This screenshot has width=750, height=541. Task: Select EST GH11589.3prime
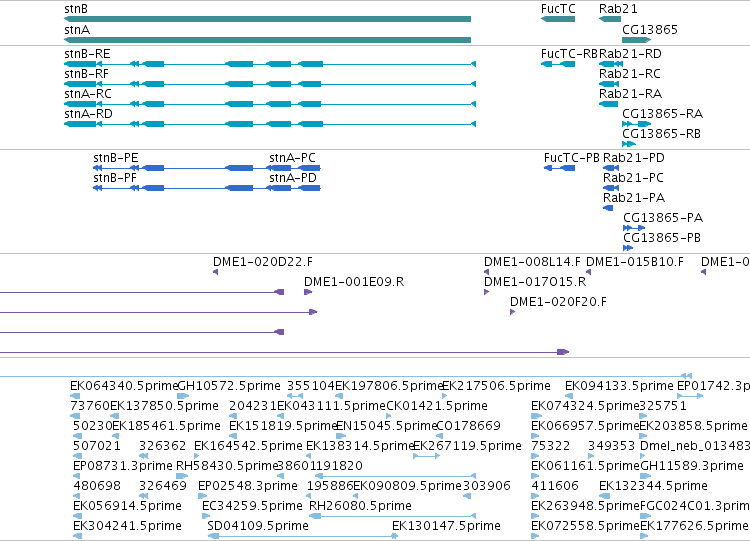(x=646, y=476)
